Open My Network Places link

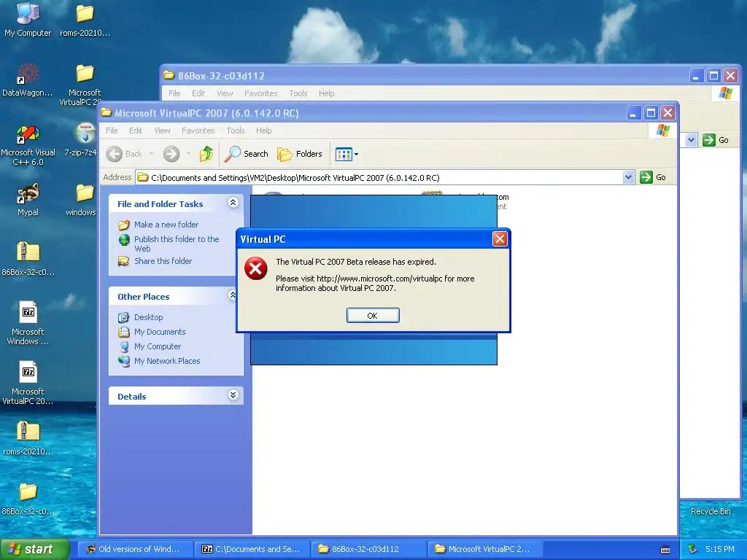click(x=167, y=361)
